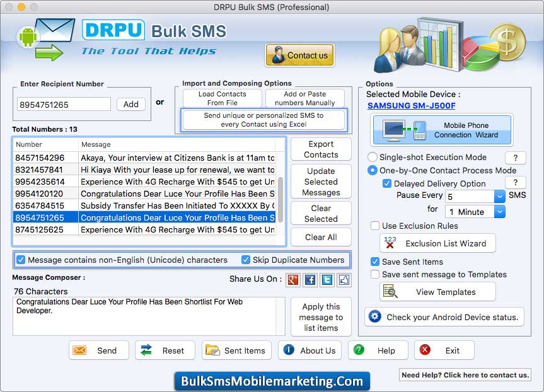The width and height of the screenshot is (544, 392).
Task: Click the 123 red-X Exclusion List icon
Action: [390, 243]
